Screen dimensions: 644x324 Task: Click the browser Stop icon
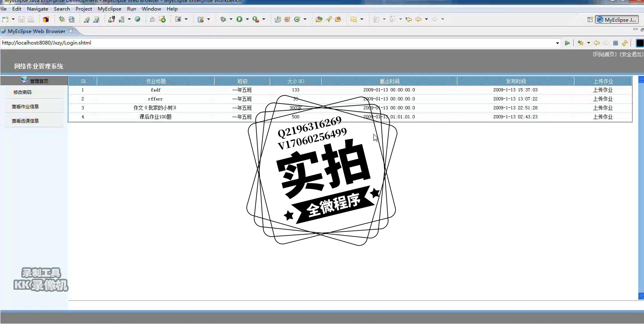pos(615,43)
